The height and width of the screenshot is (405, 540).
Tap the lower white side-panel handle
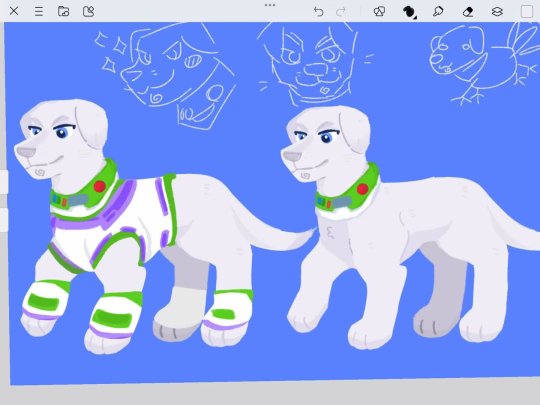(4, 220)
